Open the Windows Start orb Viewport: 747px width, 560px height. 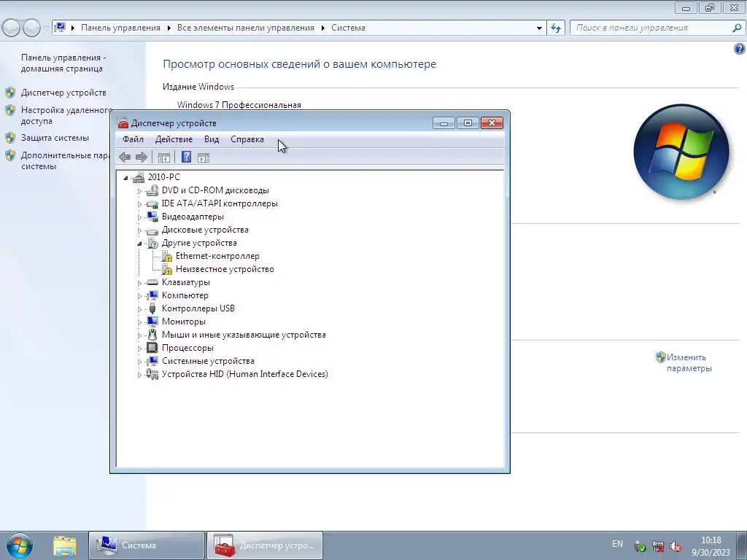pos(20,545)
